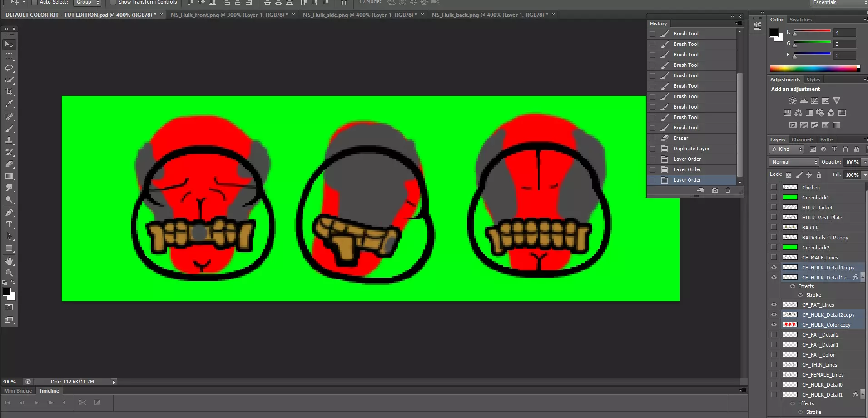Click the color spectrum ramp bar

pos(814,69)
